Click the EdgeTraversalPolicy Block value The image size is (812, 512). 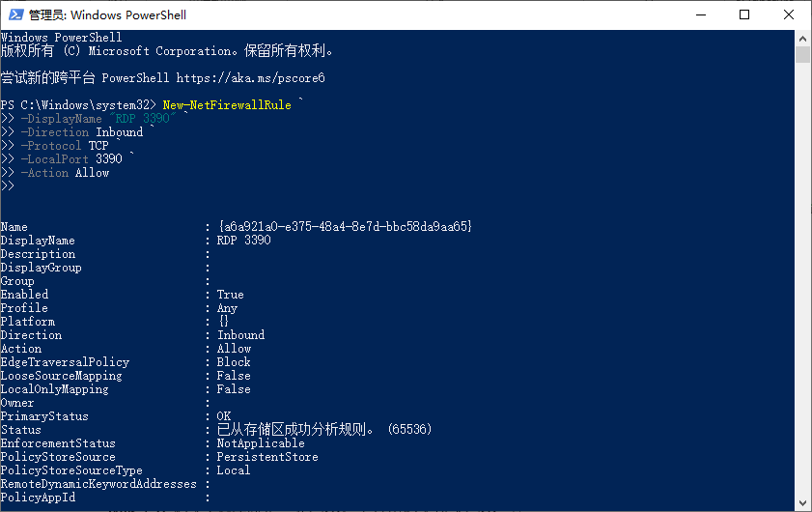pos(234,361)
